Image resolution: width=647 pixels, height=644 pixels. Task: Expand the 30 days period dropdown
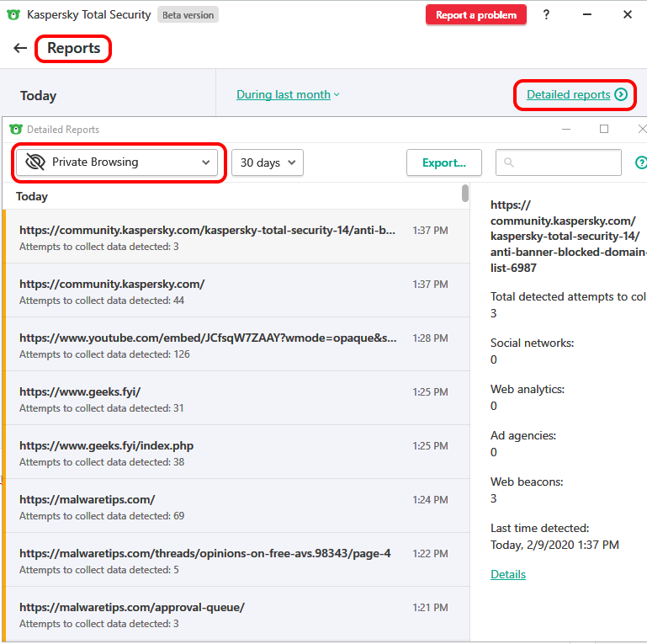click(267, 162)
